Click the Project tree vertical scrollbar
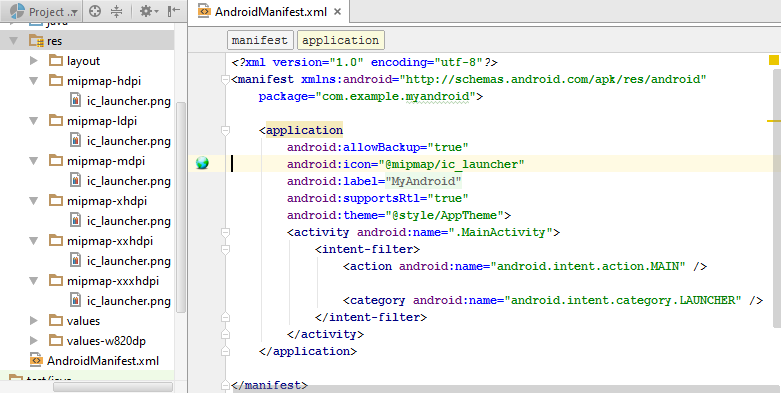 [181, 207]
